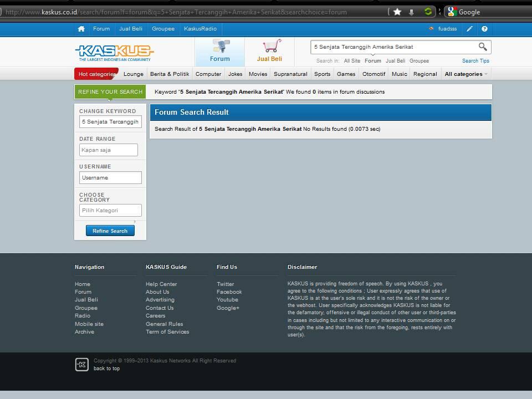Open footer Contact Us link
This screenshot has height=399, width=532.
(x=160, y=308)
